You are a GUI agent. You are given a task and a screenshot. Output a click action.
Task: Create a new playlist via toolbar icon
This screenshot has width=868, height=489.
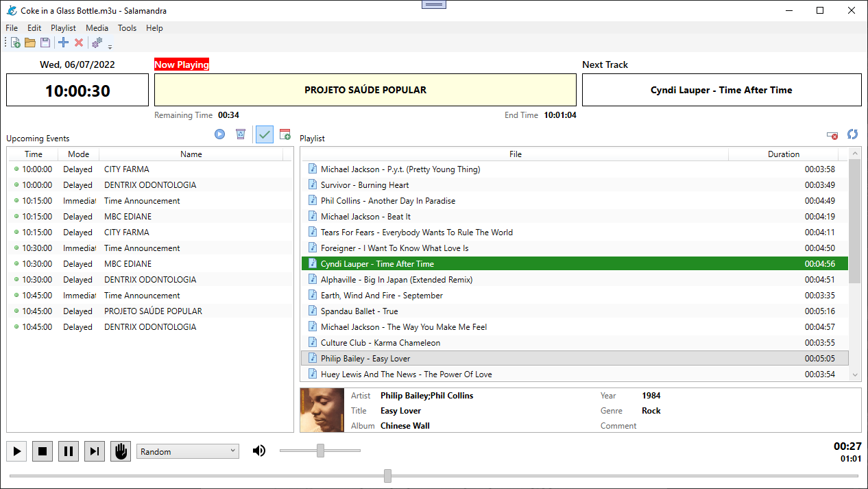point(16,43)
